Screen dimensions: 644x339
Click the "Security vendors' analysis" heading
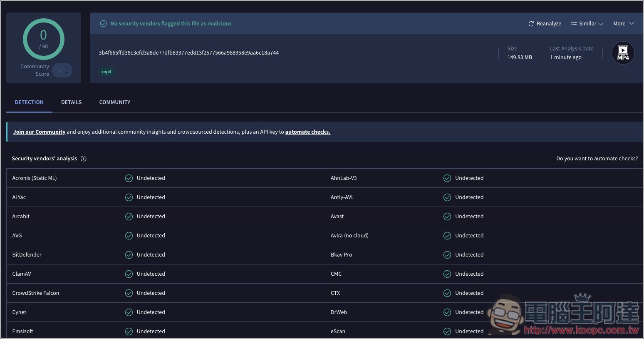point(45,159)
